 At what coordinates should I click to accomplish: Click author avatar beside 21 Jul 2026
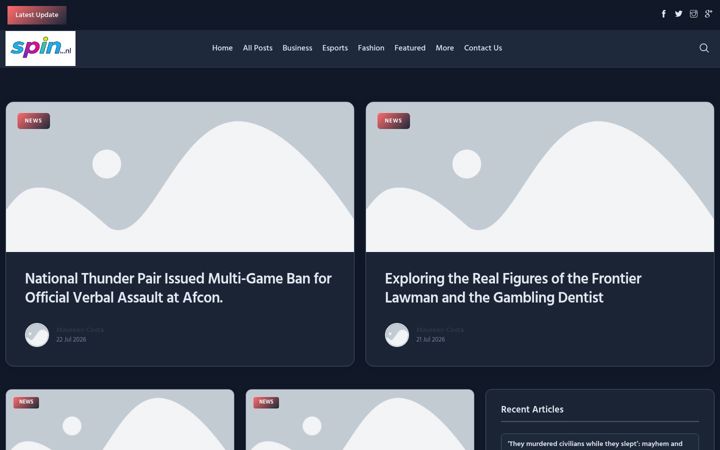(x=397, y=335)
